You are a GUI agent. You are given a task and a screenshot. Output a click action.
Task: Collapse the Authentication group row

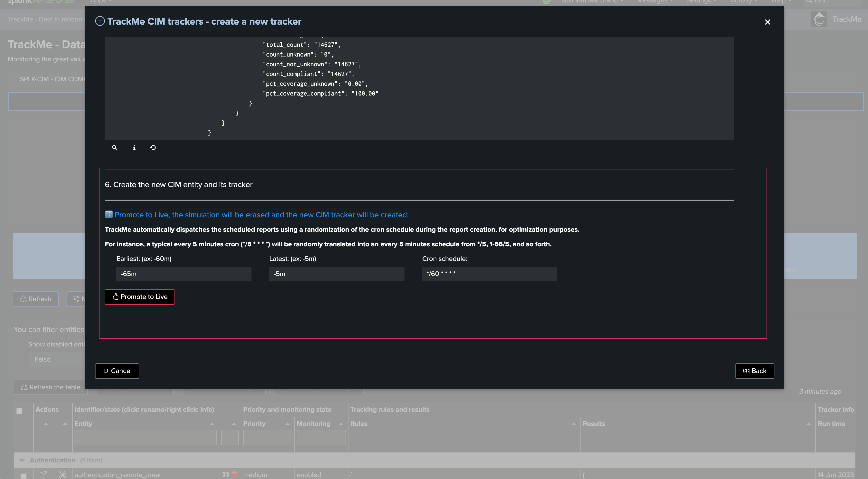pos(22,460)
